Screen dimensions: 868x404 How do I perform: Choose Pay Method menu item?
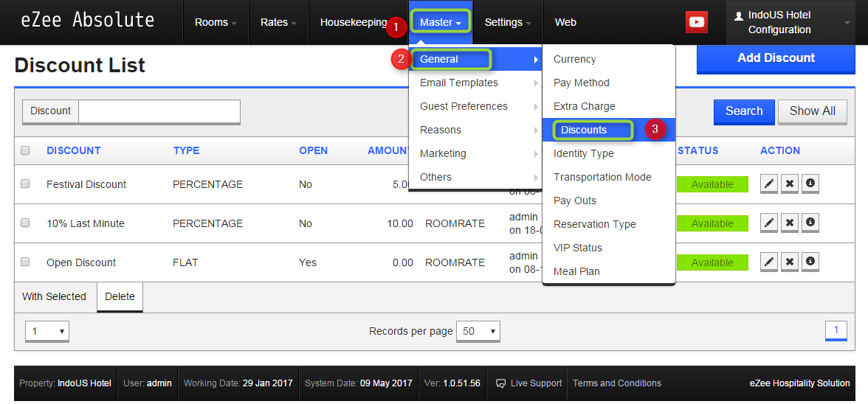(x=608, y=83)
